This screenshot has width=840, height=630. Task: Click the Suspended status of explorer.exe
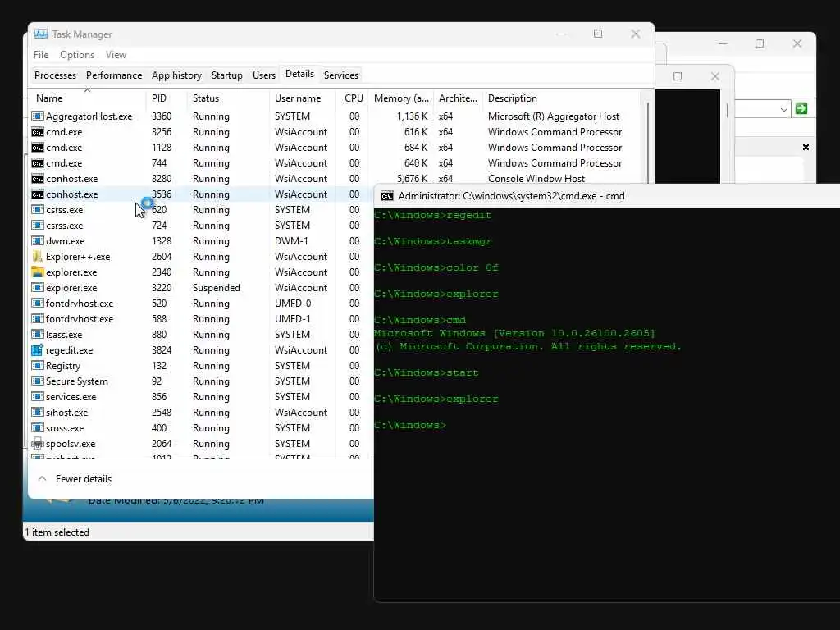click(216, 288)
